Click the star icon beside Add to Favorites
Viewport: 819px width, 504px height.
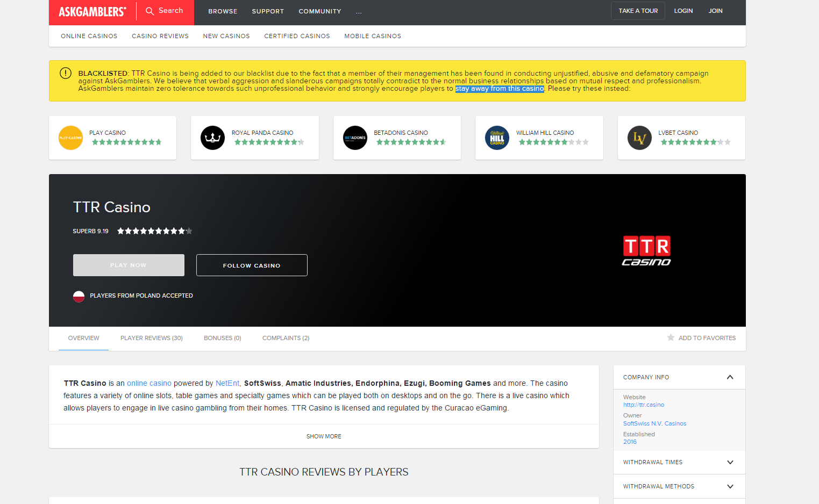pos(671,337)
